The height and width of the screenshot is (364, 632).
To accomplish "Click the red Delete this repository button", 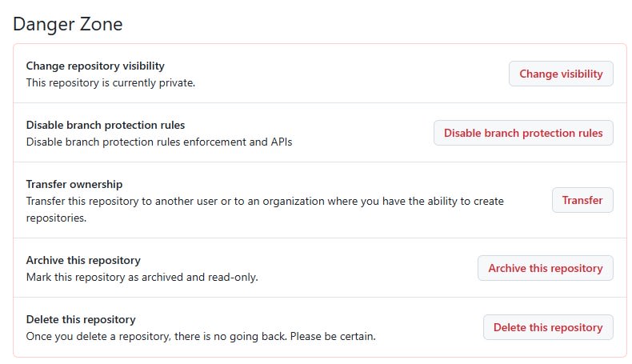I will [x=548, y=327].
